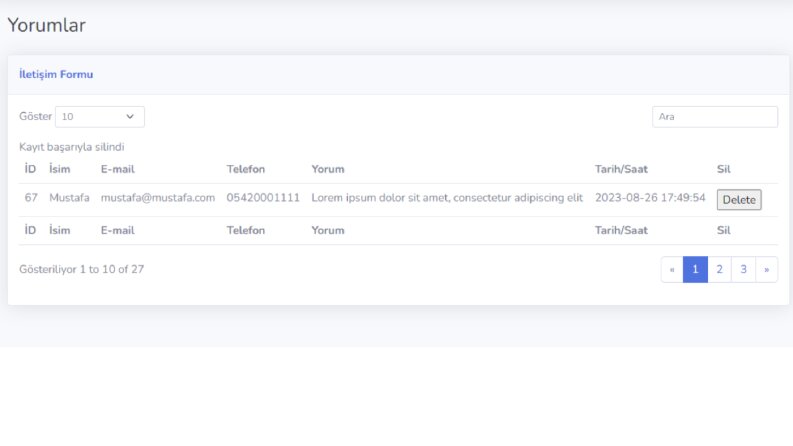The height and width of the screenshot is (446, 793).
Task: Click the Yorumlar page heading
Action: (47, 25)
